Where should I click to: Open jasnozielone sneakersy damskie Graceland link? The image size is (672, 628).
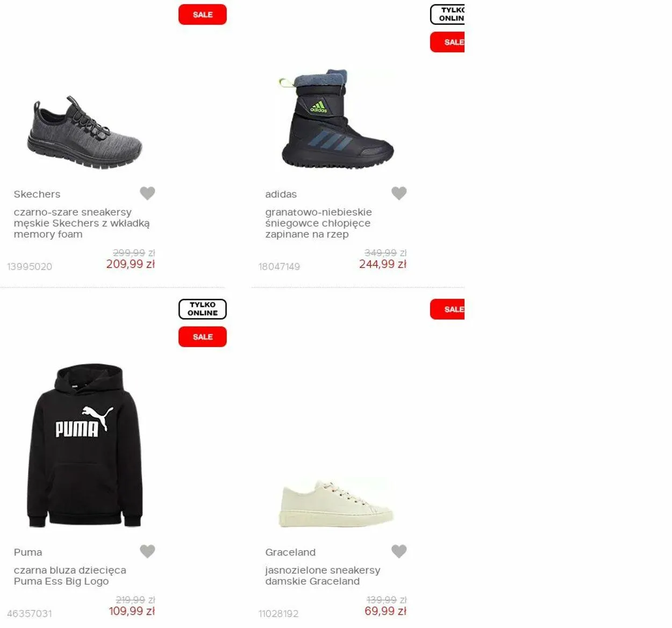point(323,575)
